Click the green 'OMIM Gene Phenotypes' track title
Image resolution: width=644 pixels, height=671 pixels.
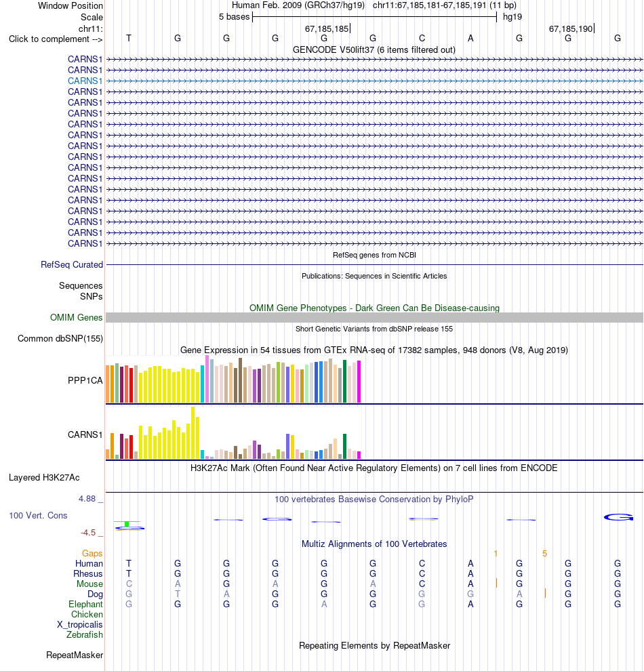[x=374, y=308]
